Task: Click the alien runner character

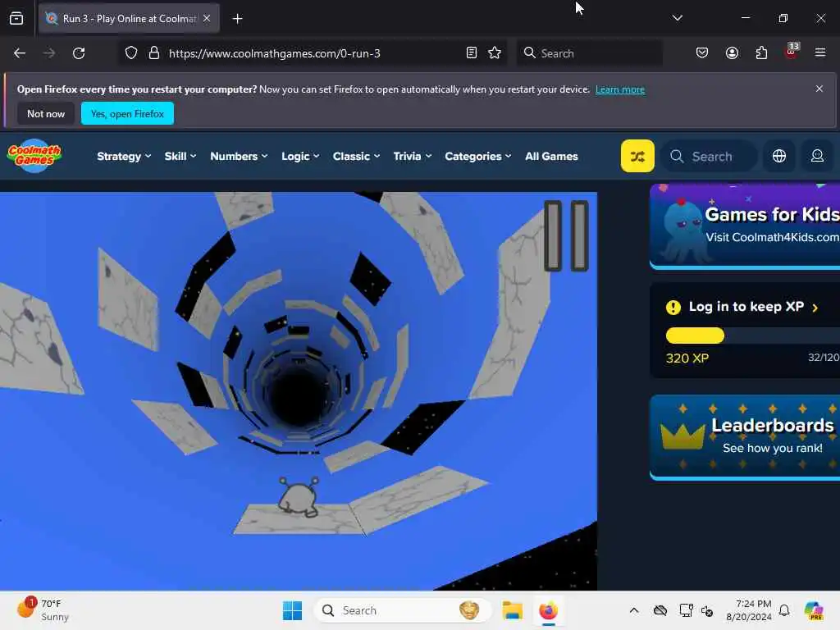Action: click(x=298, y=496)
